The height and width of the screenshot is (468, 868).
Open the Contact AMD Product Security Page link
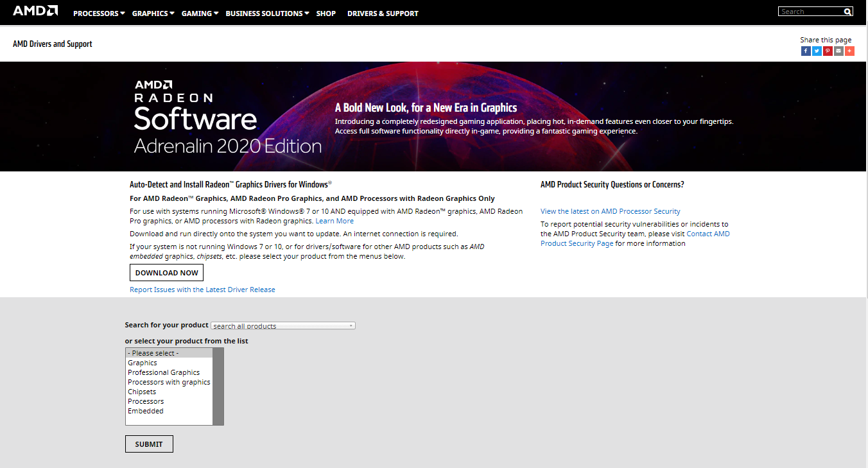(x=635, y=239)
